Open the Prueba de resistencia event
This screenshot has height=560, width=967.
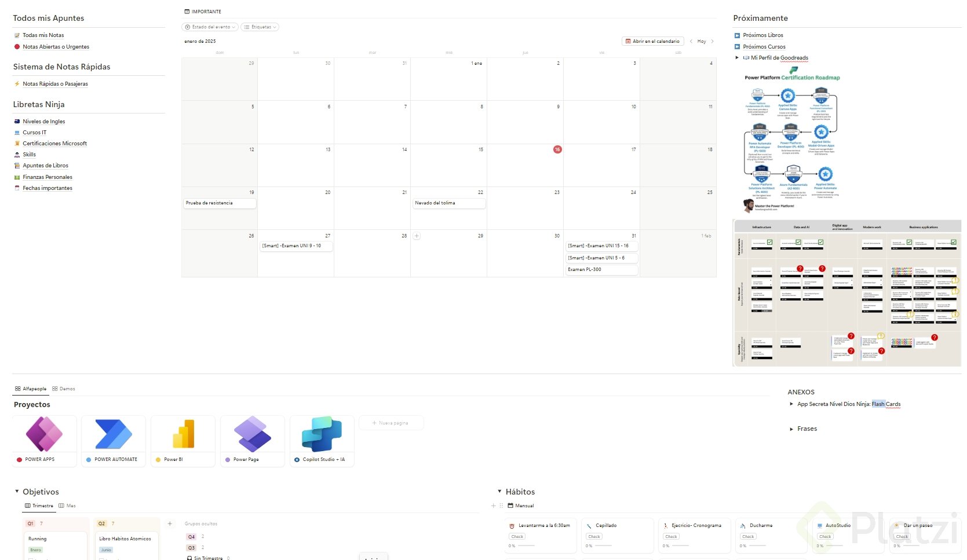tap(219, 203)
